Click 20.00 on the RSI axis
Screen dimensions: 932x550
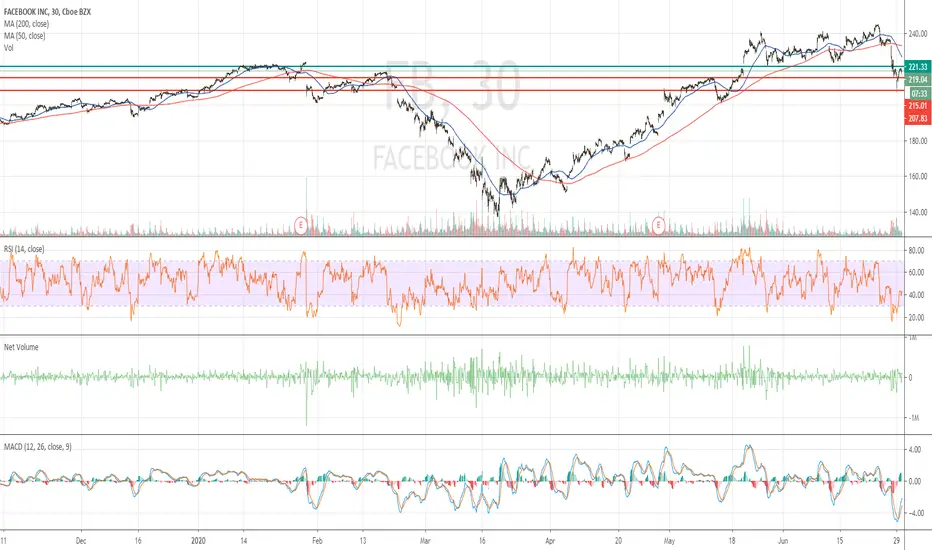pos(916,318)
